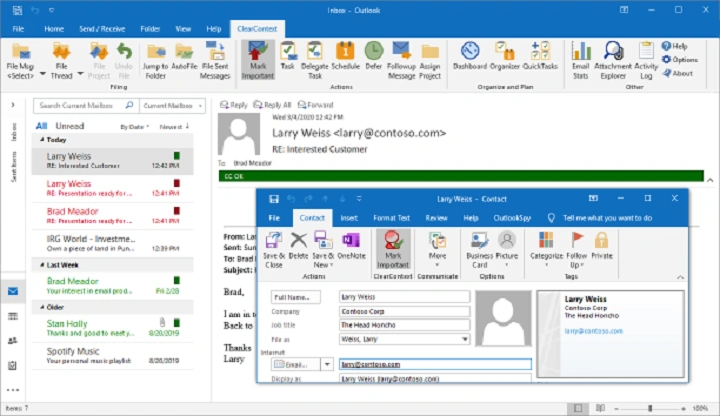Viewport: 720px width, 416px height.
Task: Open the Email type dropdown arrow
Action: click(x=327, y=365)
